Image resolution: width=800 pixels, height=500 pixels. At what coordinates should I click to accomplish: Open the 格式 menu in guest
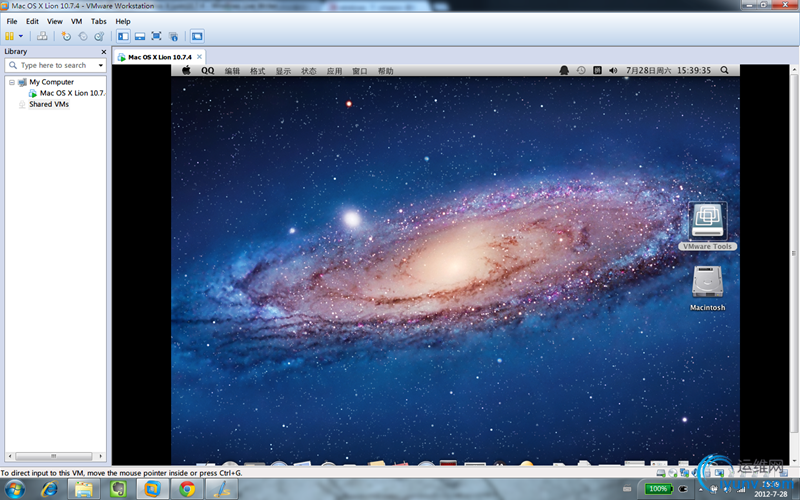coord(258,71)
